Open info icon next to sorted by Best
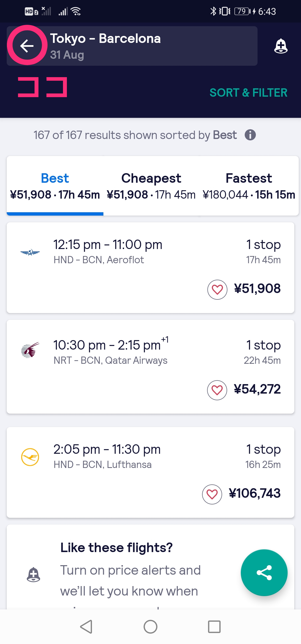The image size is (301, 644). pyautogui.click(x=250, y=135)
